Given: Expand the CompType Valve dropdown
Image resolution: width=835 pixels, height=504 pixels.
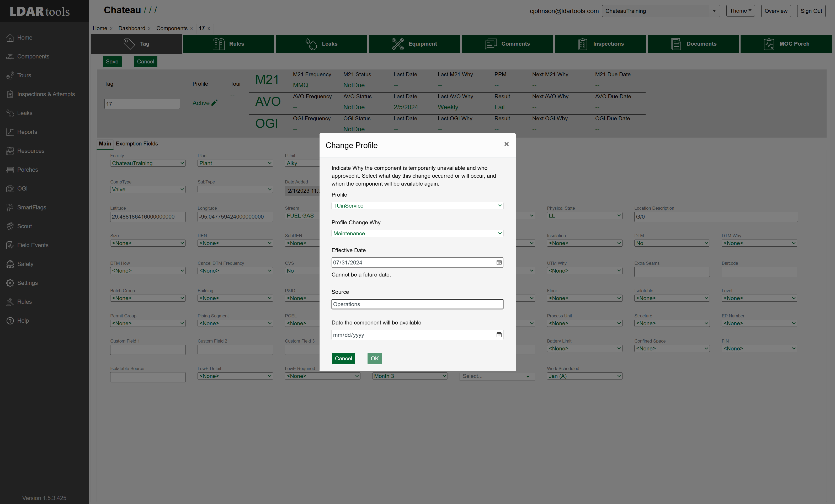Looking at the screenshot, I should 148,189.
